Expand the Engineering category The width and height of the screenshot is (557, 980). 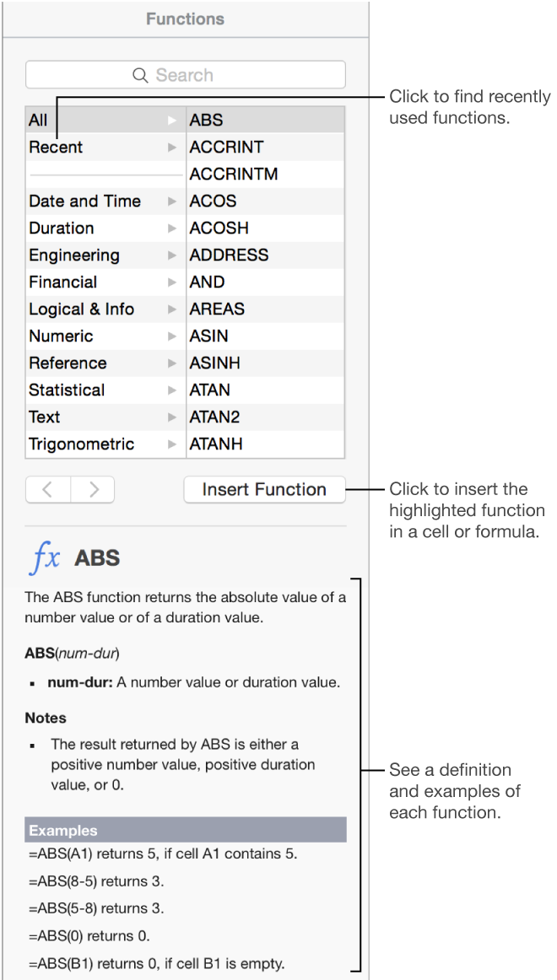[x=73, y=255]
